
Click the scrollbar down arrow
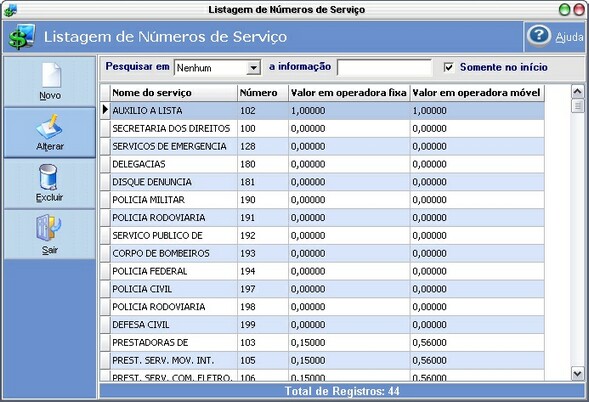point(577,373)
